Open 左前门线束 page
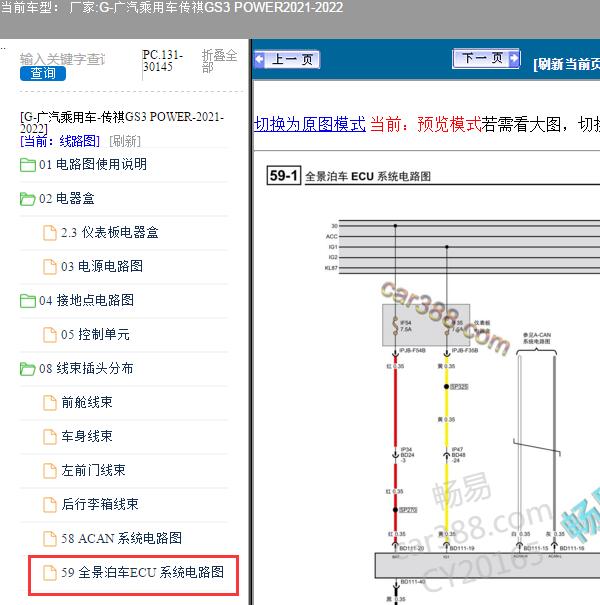 pyautogui.click(x=93, y=470)
